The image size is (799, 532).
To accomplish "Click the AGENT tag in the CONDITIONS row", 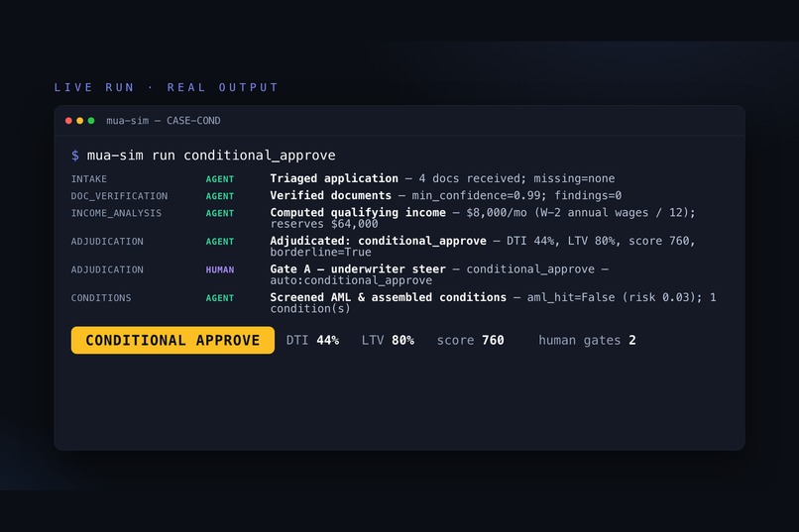I will (220, 298).
